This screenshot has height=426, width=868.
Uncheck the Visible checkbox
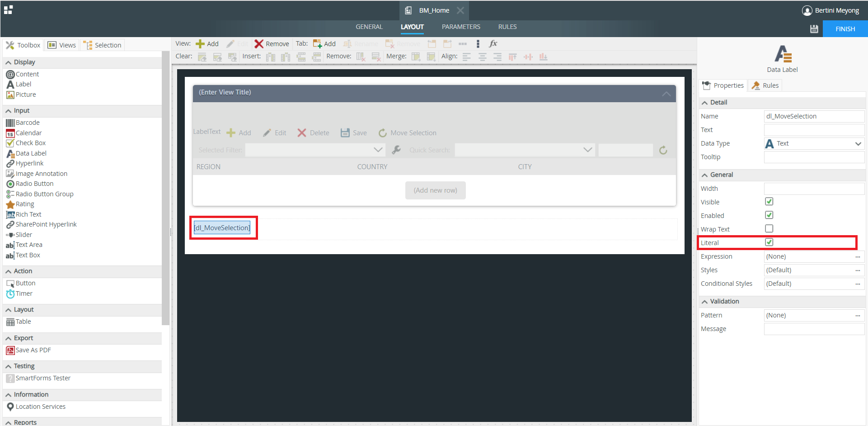769,202
